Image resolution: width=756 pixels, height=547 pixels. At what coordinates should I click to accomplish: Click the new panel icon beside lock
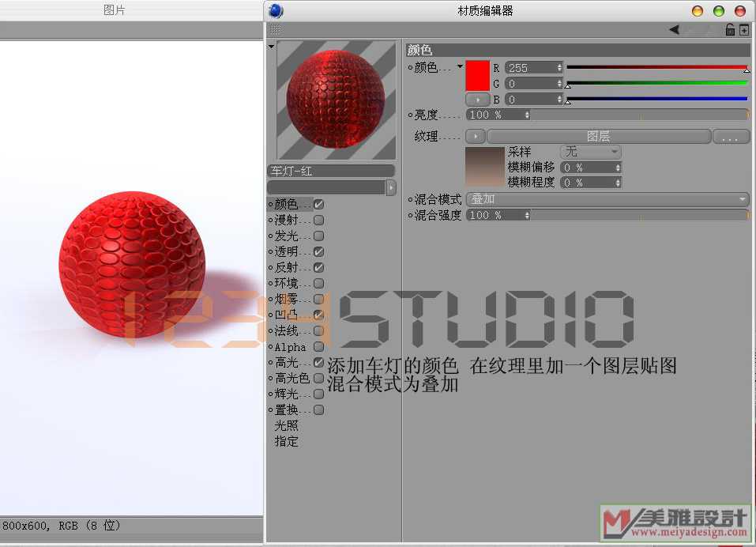coord(744,30)
